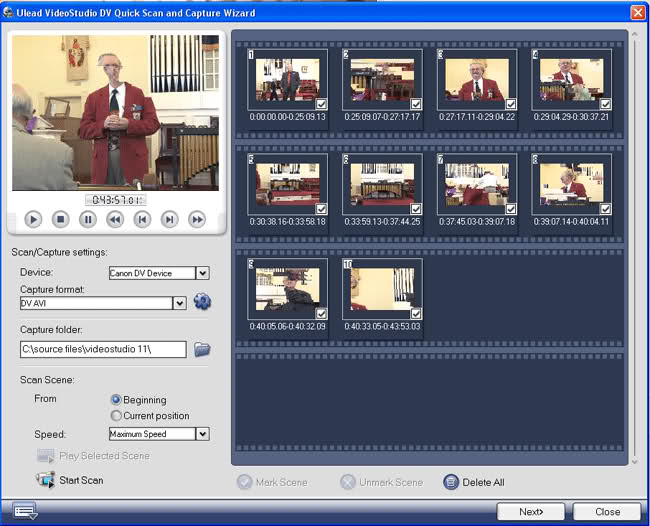Screen dimensions: 650x526
Task: Pause the DV tape playback
Action: pos(88,219)
